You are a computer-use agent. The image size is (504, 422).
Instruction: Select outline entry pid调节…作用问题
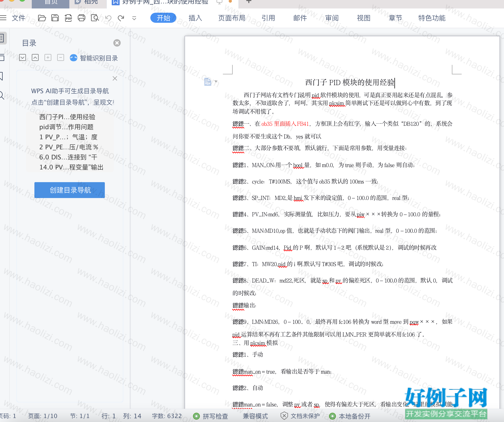pos(66,127)
